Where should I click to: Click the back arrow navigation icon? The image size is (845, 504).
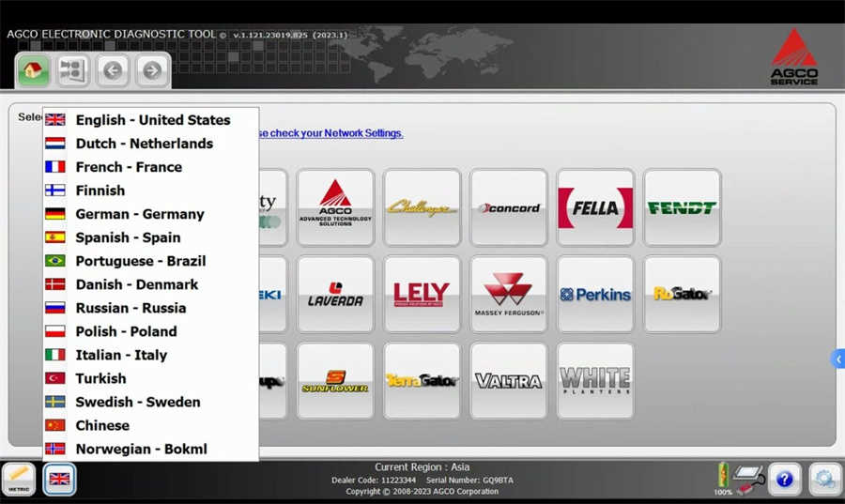click(112, 70)
